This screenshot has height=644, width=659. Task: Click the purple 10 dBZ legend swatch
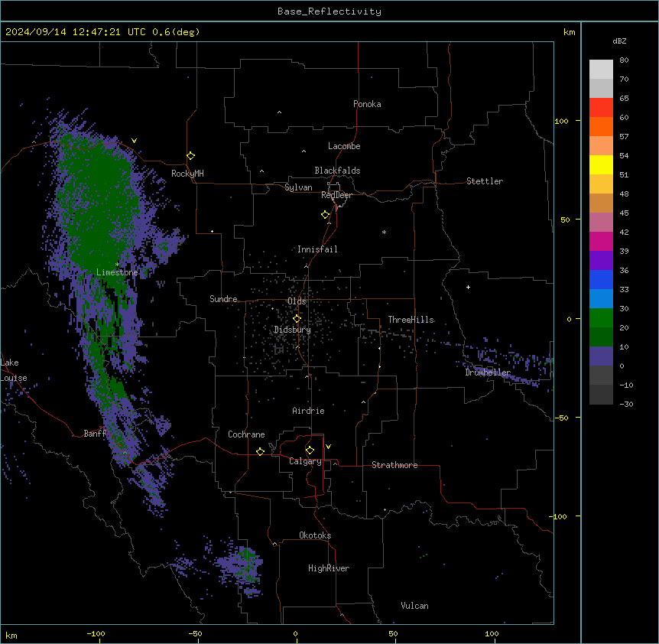(601, 356)
